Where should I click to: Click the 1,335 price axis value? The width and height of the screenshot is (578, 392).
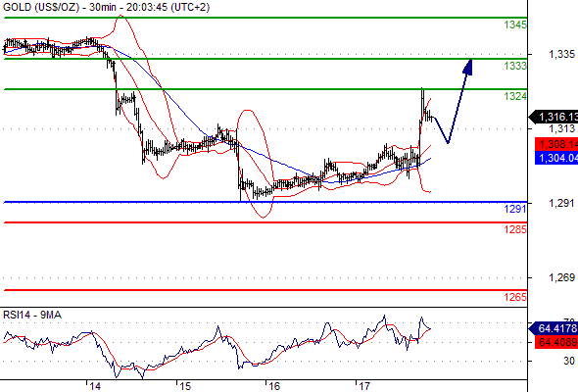coord(561,55)
